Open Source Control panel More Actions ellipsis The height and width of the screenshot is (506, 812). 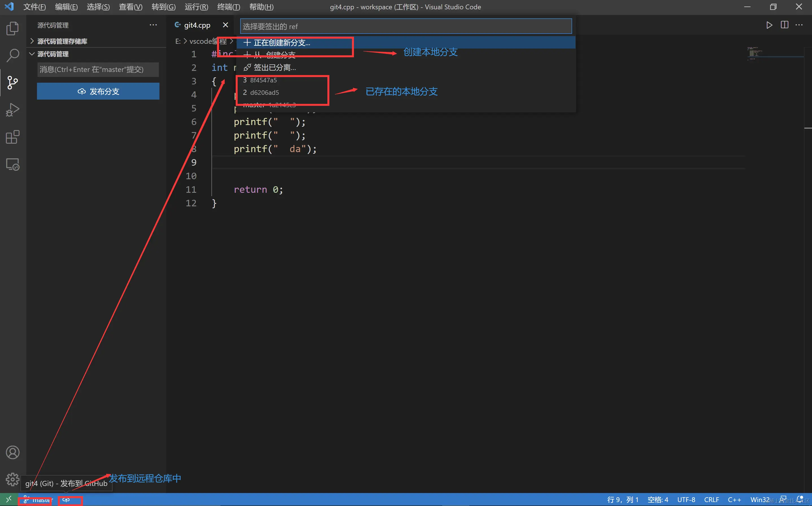[x=153, y=25]
